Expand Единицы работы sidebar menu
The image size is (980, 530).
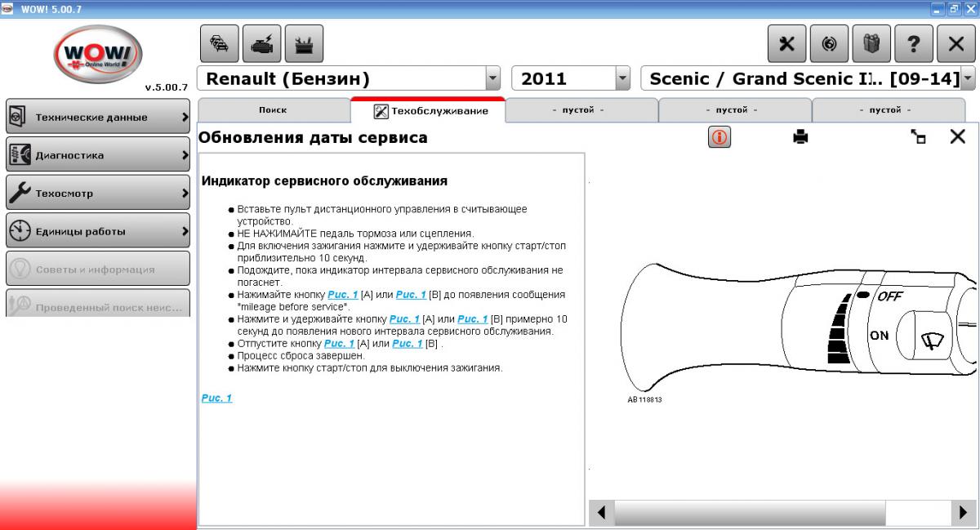(98, 231)
